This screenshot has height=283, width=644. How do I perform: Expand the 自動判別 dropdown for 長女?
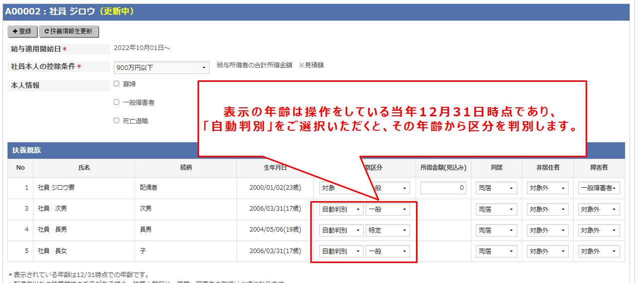coord(341,252)
